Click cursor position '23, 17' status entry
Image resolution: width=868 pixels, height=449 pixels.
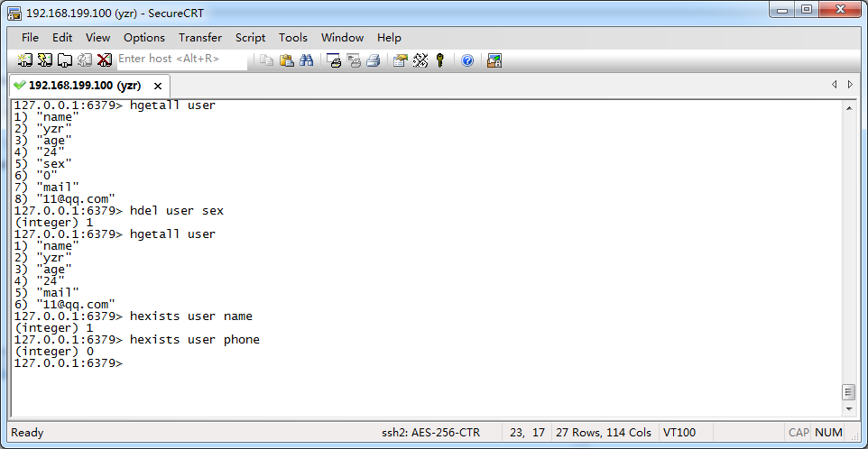(527, 433)
